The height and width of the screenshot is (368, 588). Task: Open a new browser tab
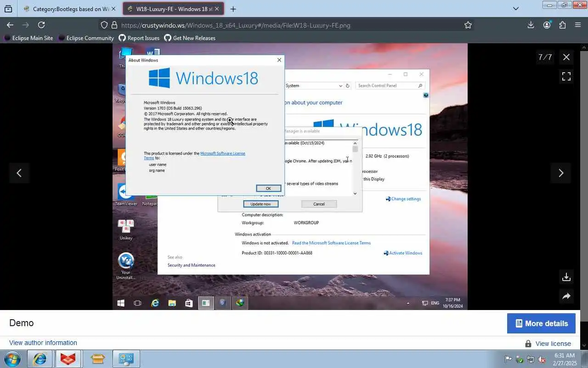(x=233, y=9)
